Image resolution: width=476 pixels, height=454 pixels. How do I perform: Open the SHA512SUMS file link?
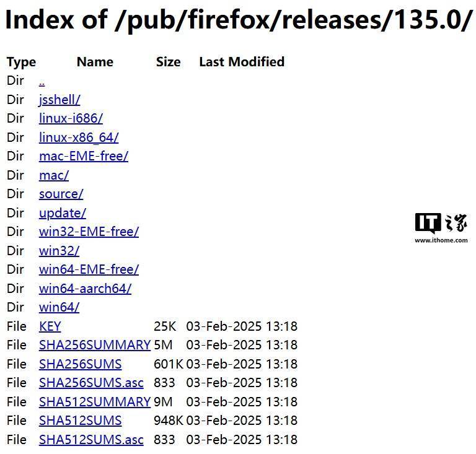coord(80,421)
